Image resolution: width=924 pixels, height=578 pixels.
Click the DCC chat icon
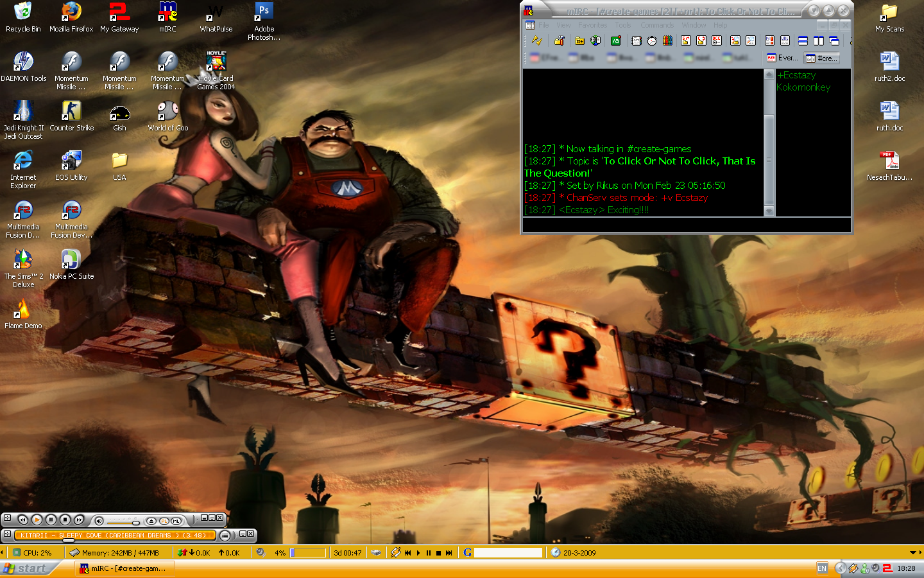point(701,40)
